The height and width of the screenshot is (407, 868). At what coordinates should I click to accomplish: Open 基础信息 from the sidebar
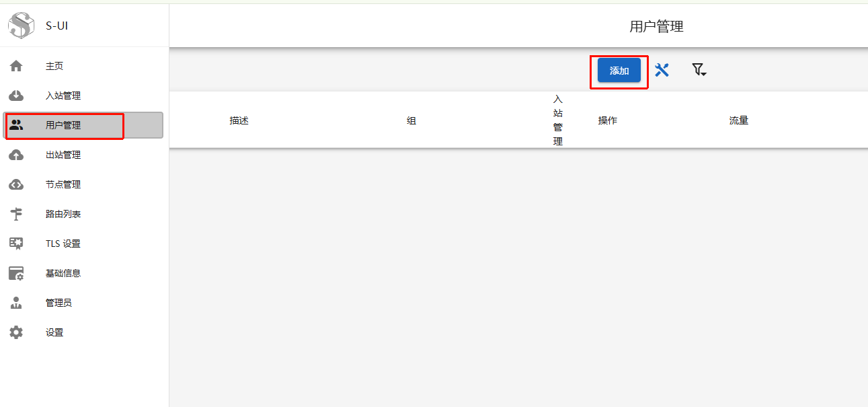pos(63,273)
